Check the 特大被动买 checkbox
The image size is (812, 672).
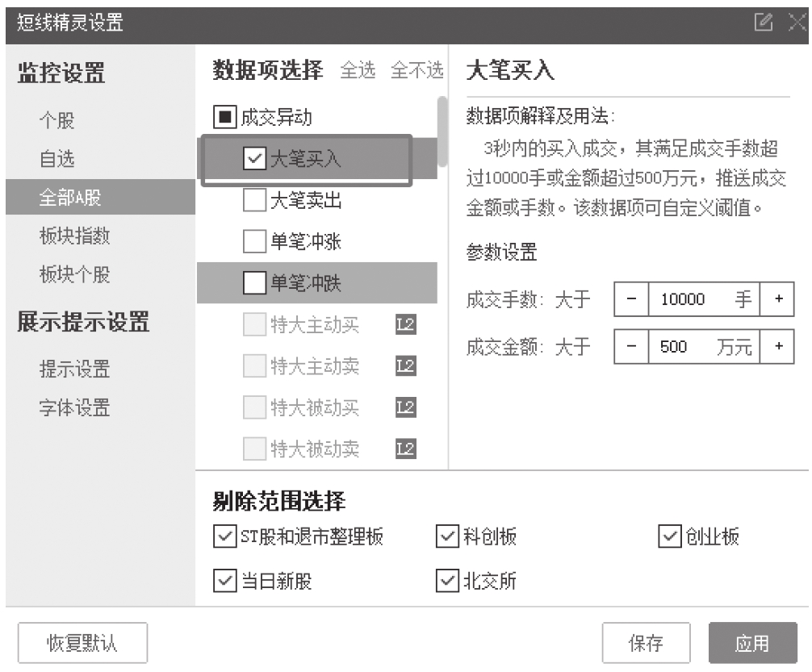tap(255, 407)
